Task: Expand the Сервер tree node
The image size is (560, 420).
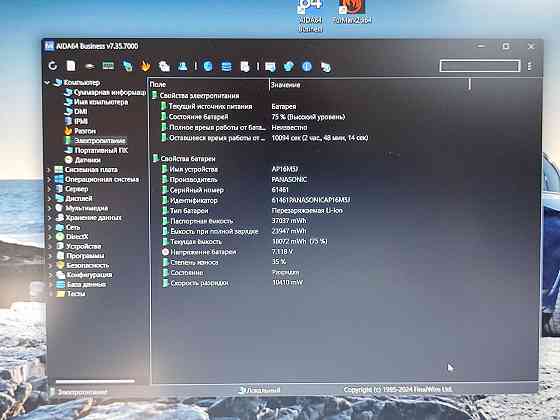Action: click(x=49, y=189)
